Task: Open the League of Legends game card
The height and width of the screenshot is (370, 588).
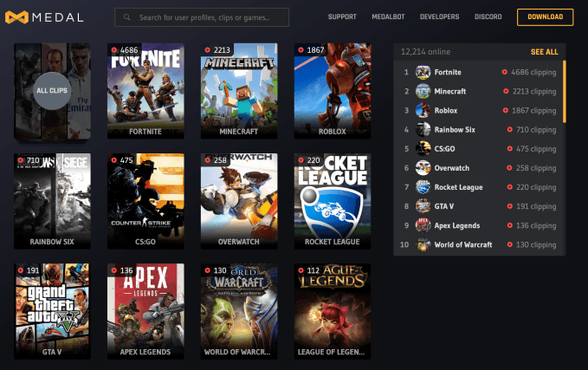Action: pyautogui.click(x=333, y=311)
